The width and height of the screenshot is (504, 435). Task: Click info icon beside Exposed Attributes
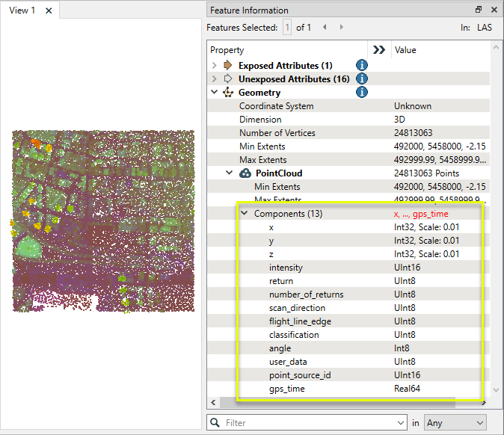pos(362,66)
